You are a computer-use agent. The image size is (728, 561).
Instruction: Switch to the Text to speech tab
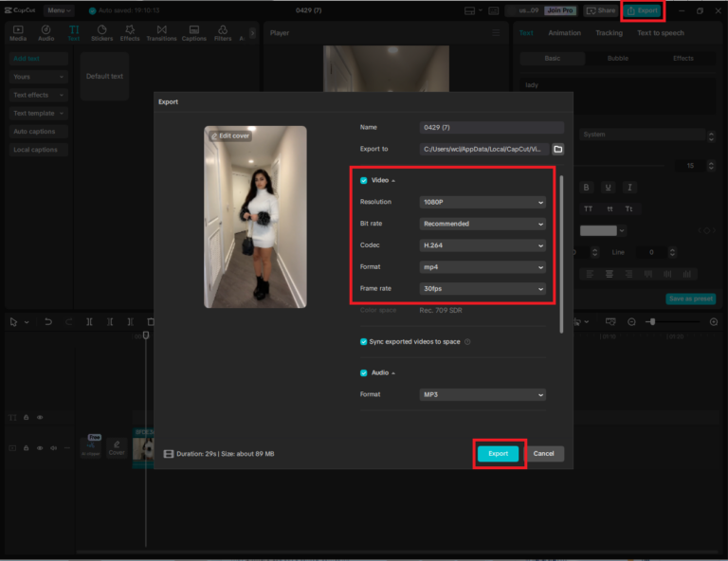pyautogui.click(x=660, y=33)
